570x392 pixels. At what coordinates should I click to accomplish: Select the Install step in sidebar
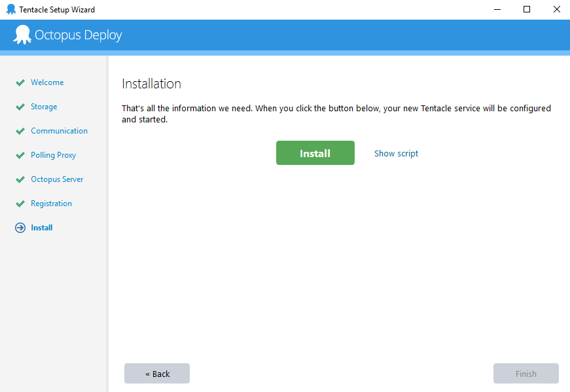click(x=42, y=228)
